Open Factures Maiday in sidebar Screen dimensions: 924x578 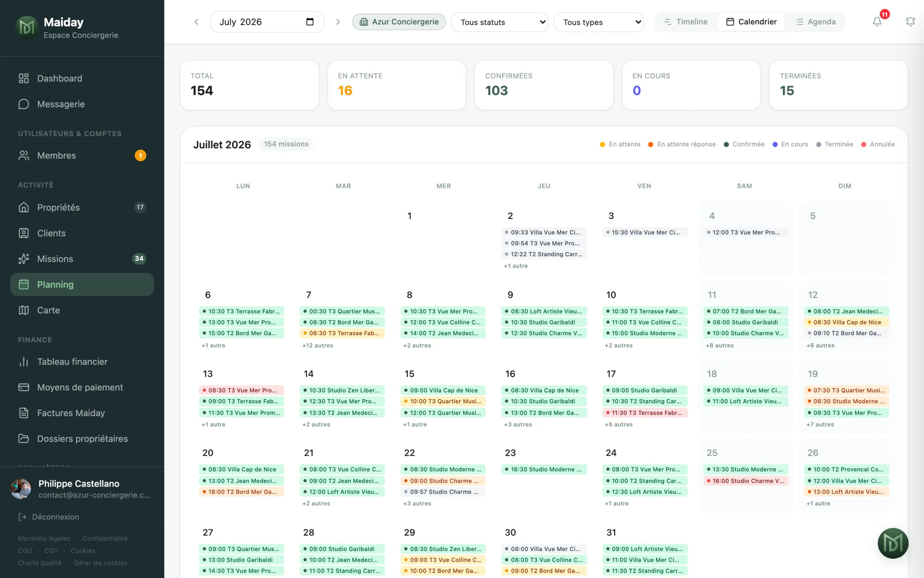(82, 413)
